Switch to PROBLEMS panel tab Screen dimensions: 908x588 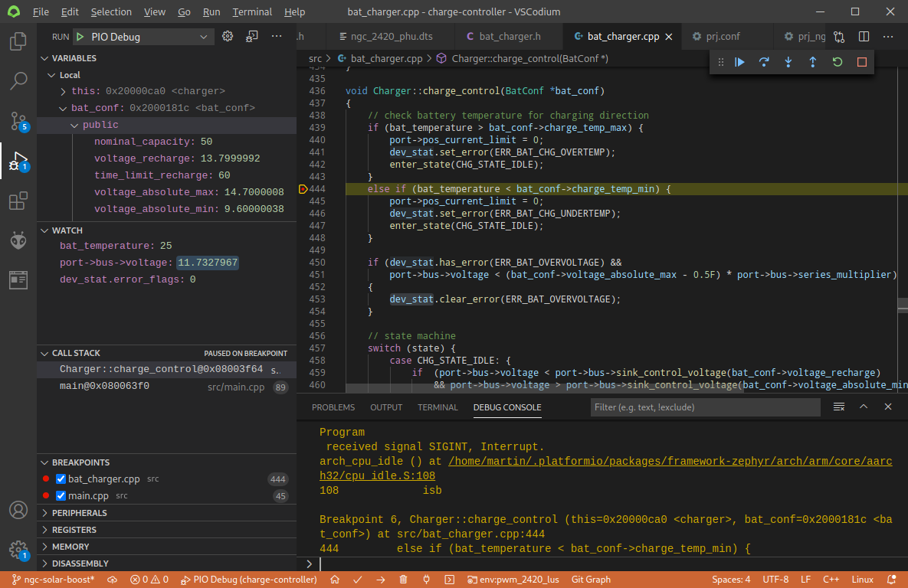point(333,407)
